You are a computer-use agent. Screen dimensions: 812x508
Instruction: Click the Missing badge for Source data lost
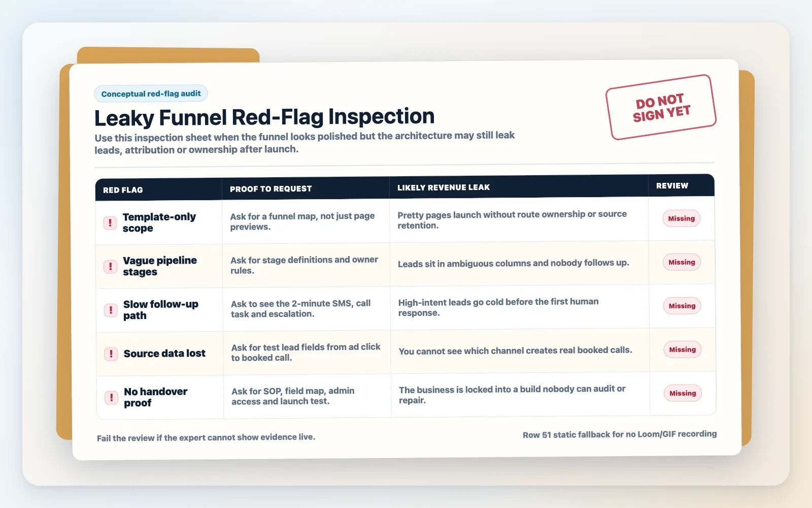pyautogui.click(x=683, y=350)
